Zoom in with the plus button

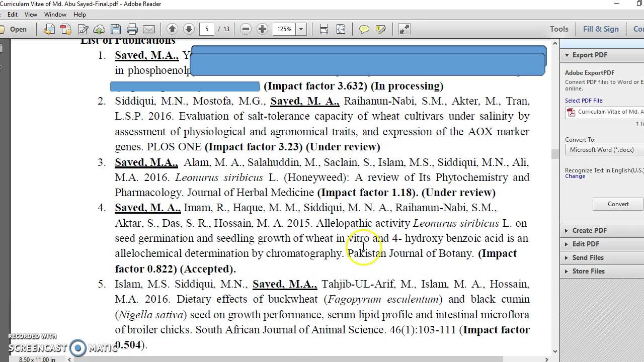point(262,29)
